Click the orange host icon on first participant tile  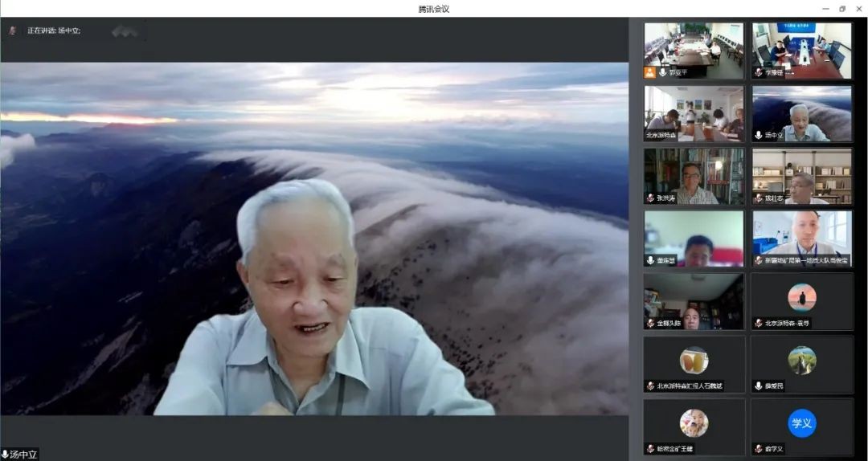coord(650,72)
